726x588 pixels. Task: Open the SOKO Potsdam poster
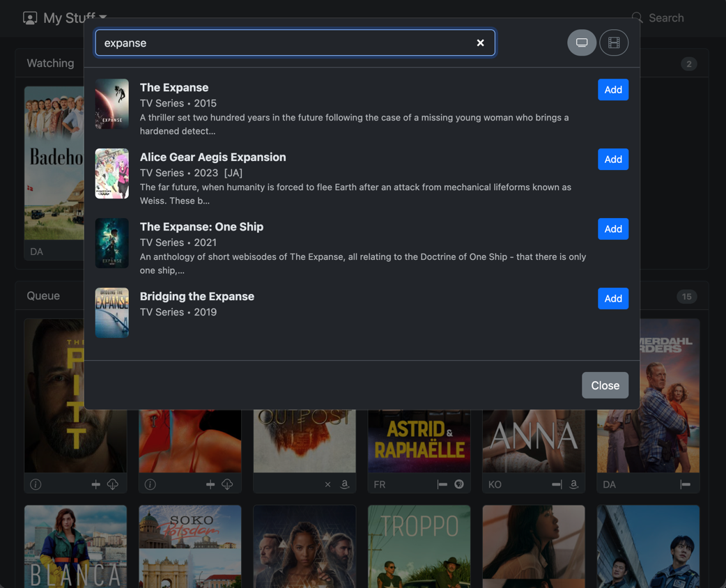190,546
